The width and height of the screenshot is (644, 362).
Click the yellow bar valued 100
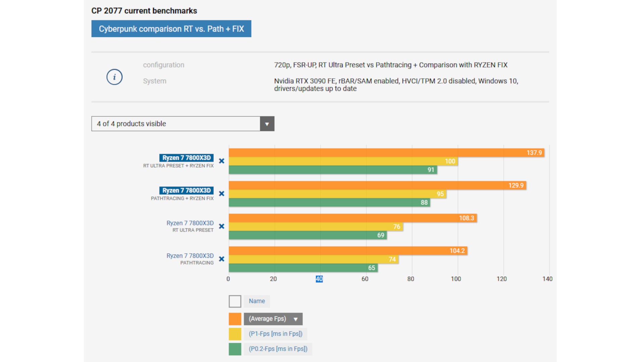tap(343, 161)
